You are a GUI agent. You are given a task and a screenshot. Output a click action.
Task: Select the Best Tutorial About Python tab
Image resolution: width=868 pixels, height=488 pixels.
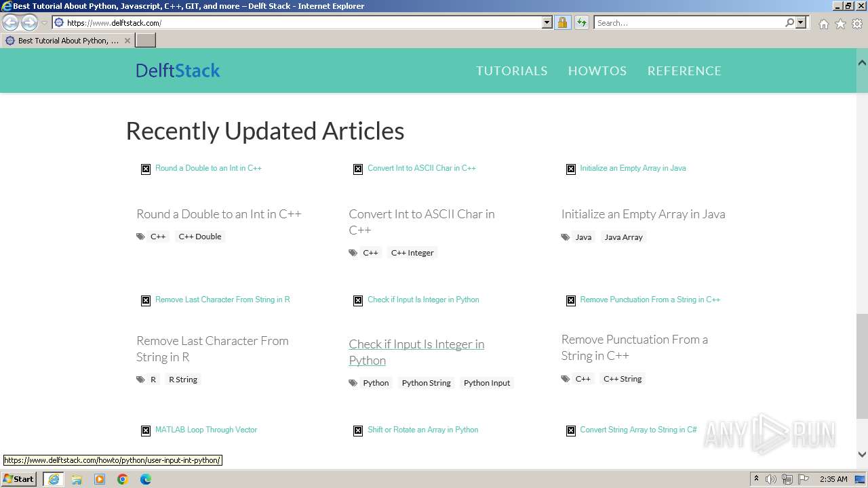point(67,41)
